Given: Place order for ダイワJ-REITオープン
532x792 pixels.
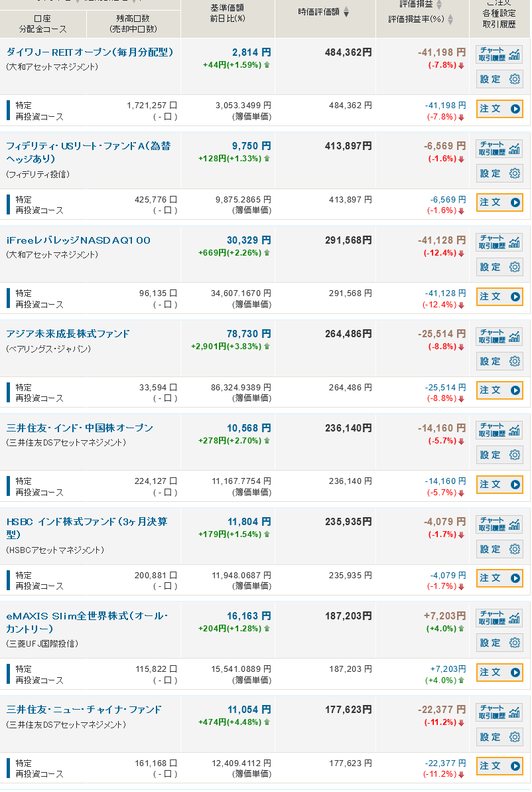Looking at the screenshot, I should (x=499, y=109).
